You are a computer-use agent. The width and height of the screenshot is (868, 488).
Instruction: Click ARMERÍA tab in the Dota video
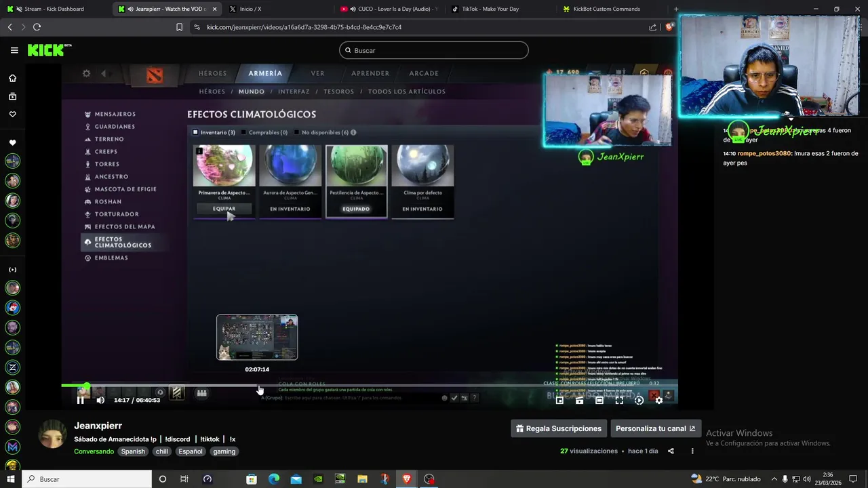(x=265, y=73)
